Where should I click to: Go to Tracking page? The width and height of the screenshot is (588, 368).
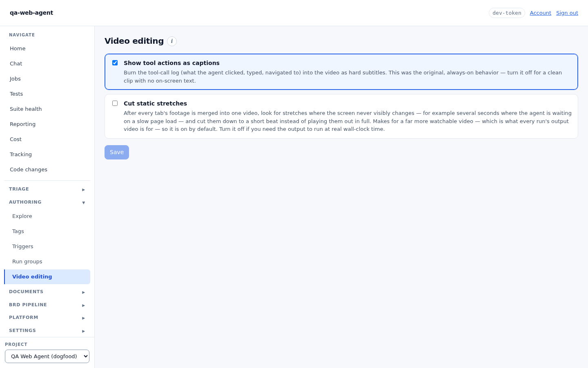point(47,154)
